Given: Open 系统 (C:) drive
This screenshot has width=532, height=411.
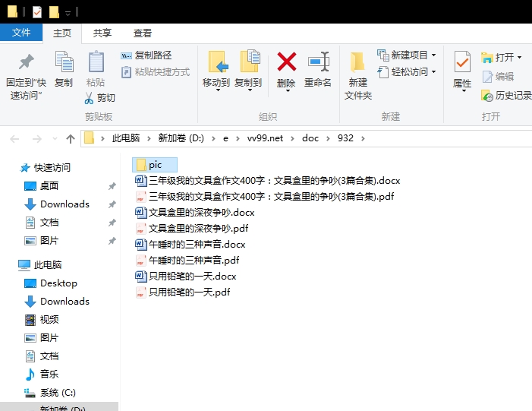Looking at the screenshot, I should [x=50, y=393].
